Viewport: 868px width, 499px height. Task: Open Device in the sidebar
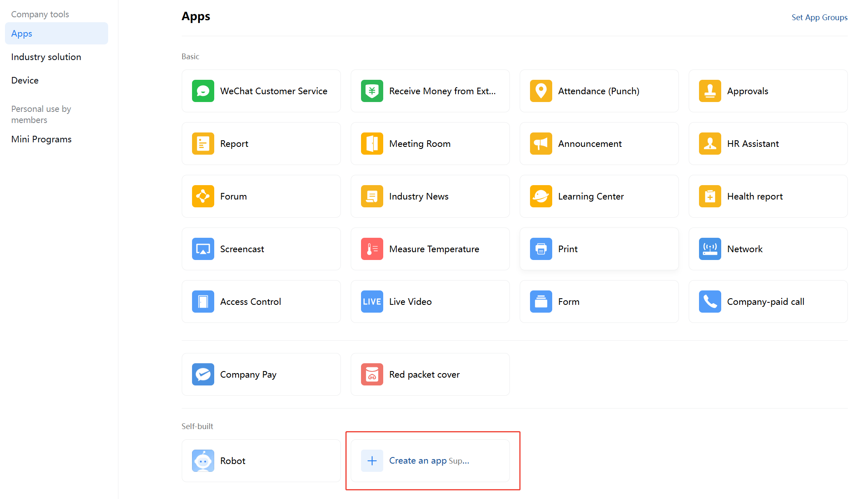(25, 80)
